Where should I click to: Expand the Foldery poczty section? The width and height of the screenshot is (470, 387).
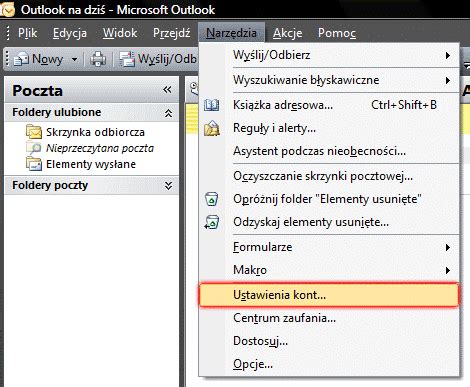[x=169, y=185]
